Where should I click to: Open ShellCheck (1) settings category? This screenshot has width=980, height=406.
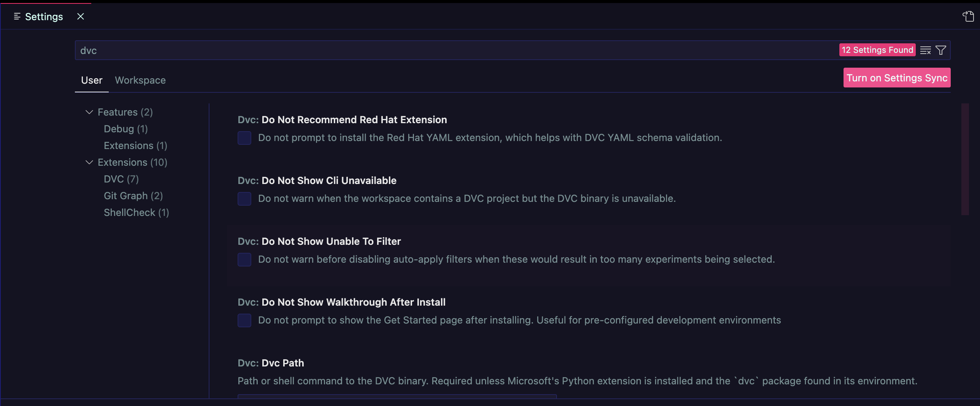click(136, 213)
